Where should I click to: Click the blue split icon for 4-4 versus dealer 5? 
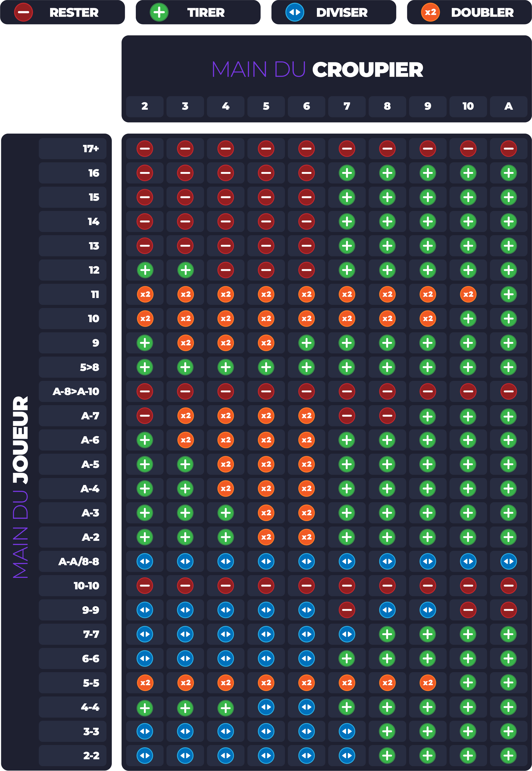coord(266,707)
